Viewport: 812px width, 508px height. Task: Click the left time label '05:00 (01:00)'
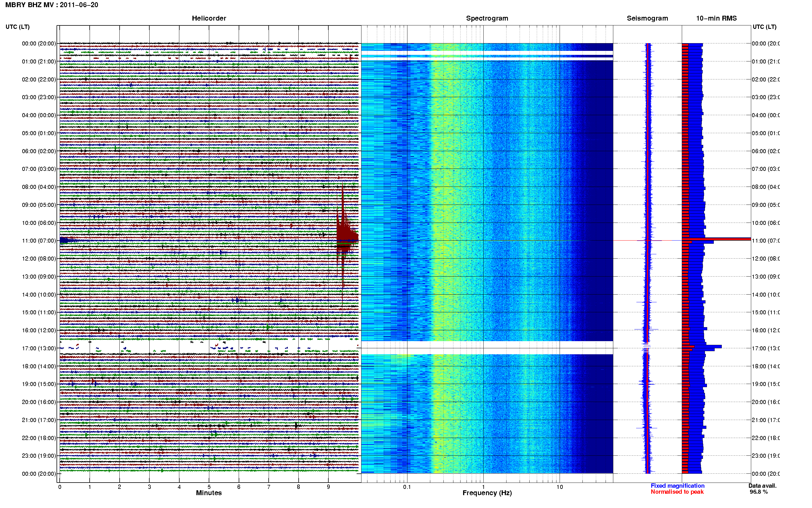(39, 133)
